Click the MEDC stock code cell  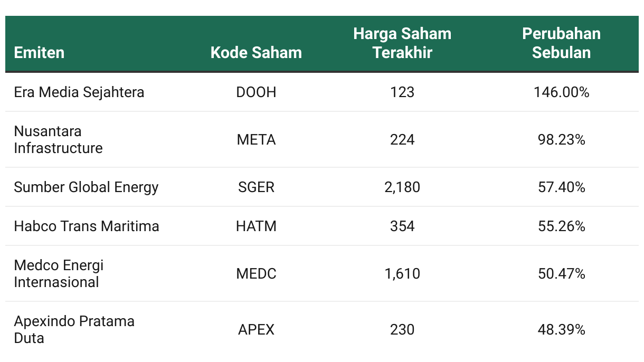pos(256,274)
